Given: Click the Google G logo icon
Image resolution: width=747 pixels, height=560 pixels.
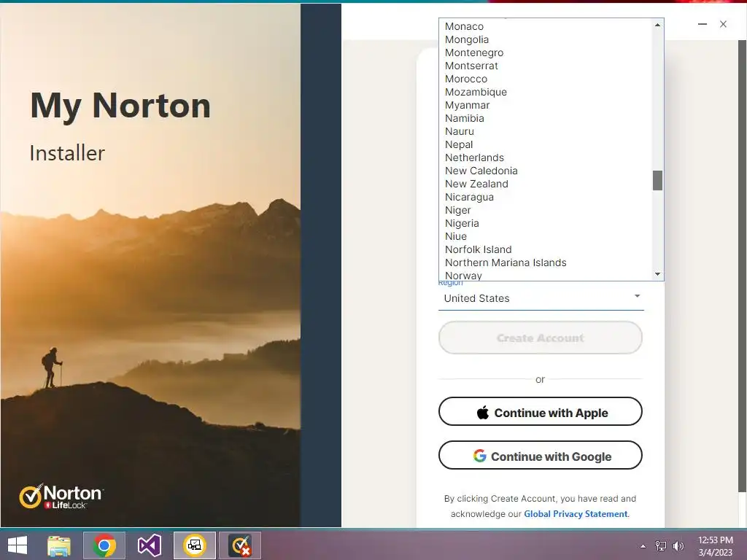Looking at the screenshot, I should (x=480, y=456).
